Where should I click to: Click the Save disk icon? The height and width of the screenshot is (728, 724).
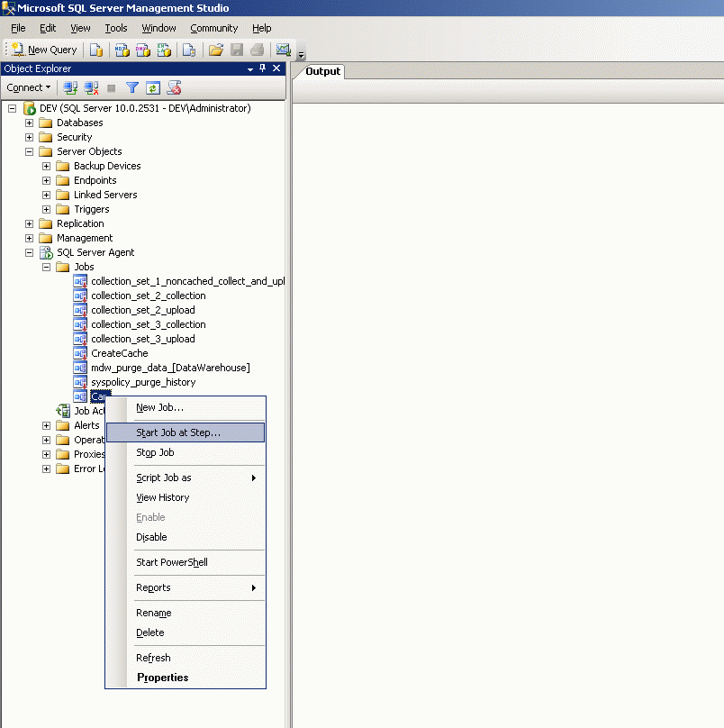[237, 50]
